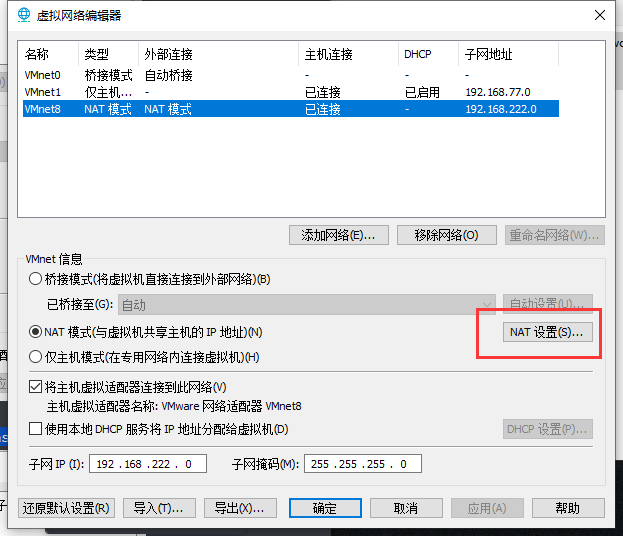Click 仅主机 type cell for VMnet1
This screenshot has width=623, height=536.
[x=108, y=92]
